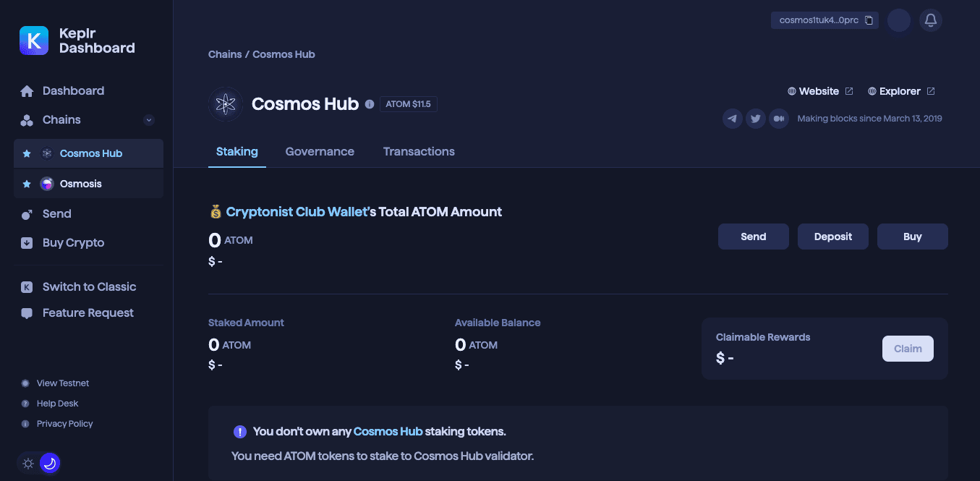980x481 pixels.
Task: Click the home icon beside Dashboard
Action: (27, 91)
